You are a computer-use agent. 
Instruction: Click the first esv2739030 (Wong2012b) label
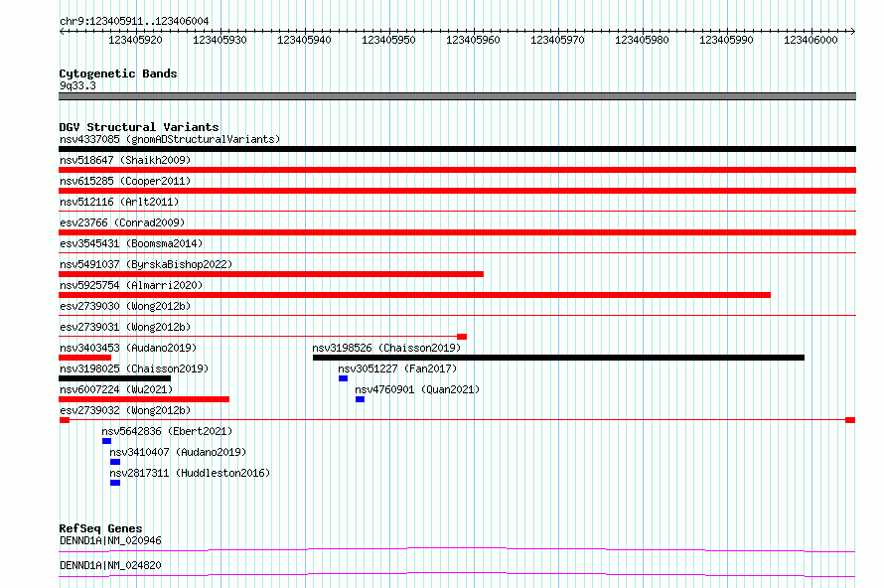pyautogui.click(x=125, y=306)
